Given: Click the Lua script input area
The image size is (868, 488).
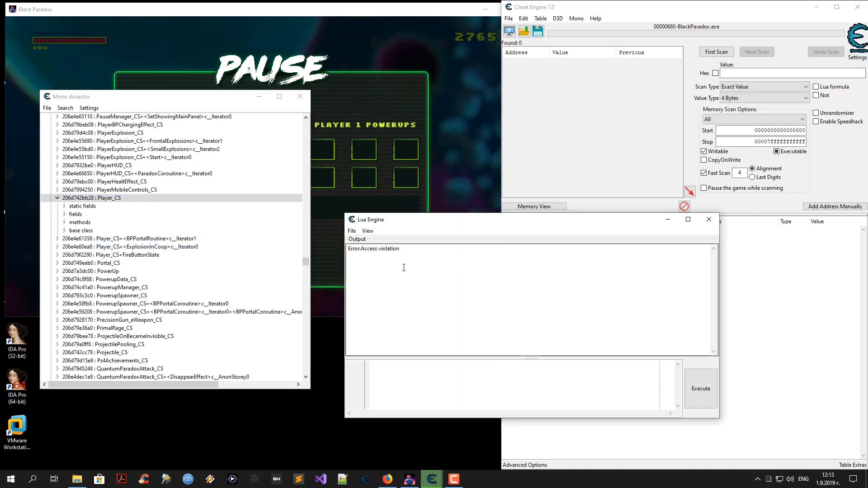Looking at the screenshot, I should [514, 385].
